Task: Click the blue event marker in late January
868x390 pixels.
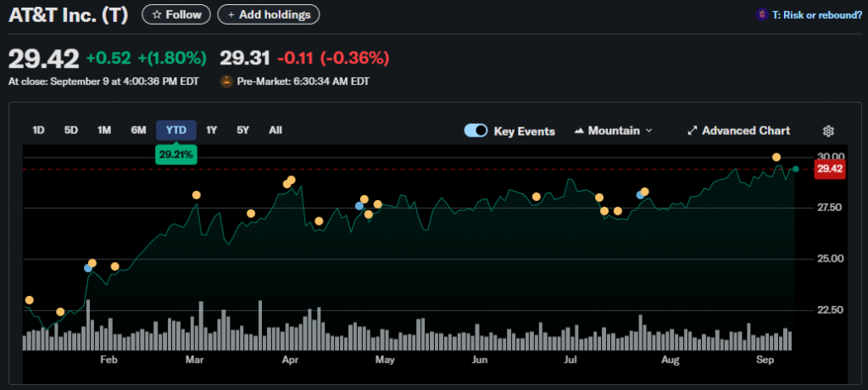Action: click(x=88, y=268)
